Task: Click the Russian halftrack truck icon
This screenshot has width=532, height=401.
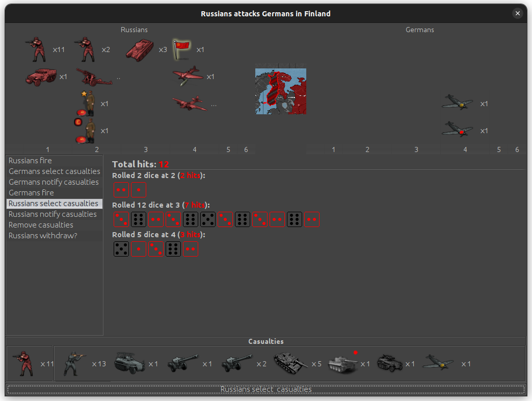Action: click(40, 77)
